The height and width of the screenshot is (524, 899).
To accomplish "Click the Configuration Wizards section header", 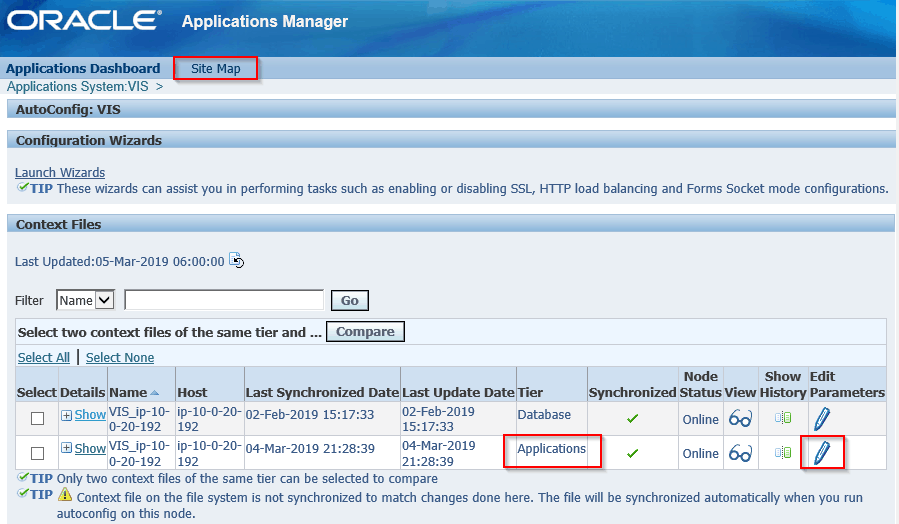I will (x=451, y=140).
